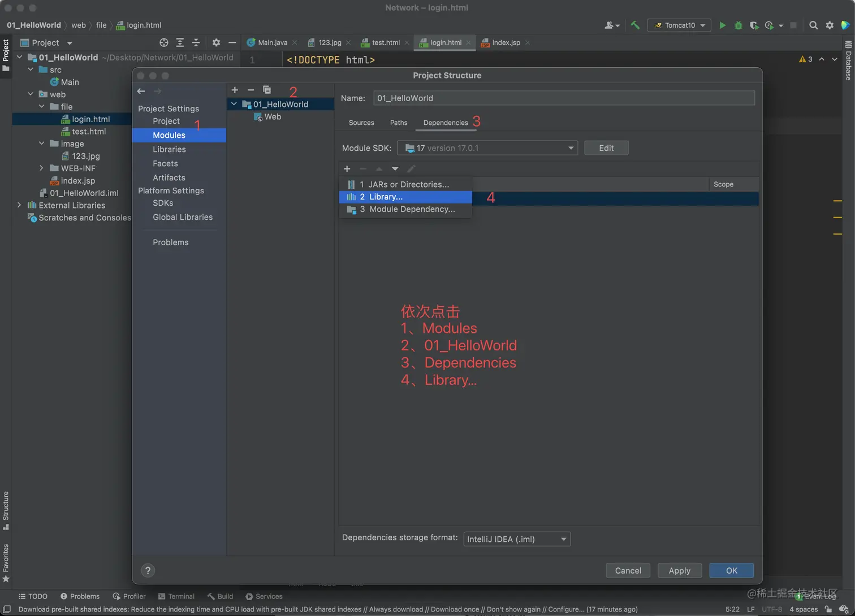Expand all icon in Project panel
The width and height of the screenshot is (855, 616).
click(180, 42)
